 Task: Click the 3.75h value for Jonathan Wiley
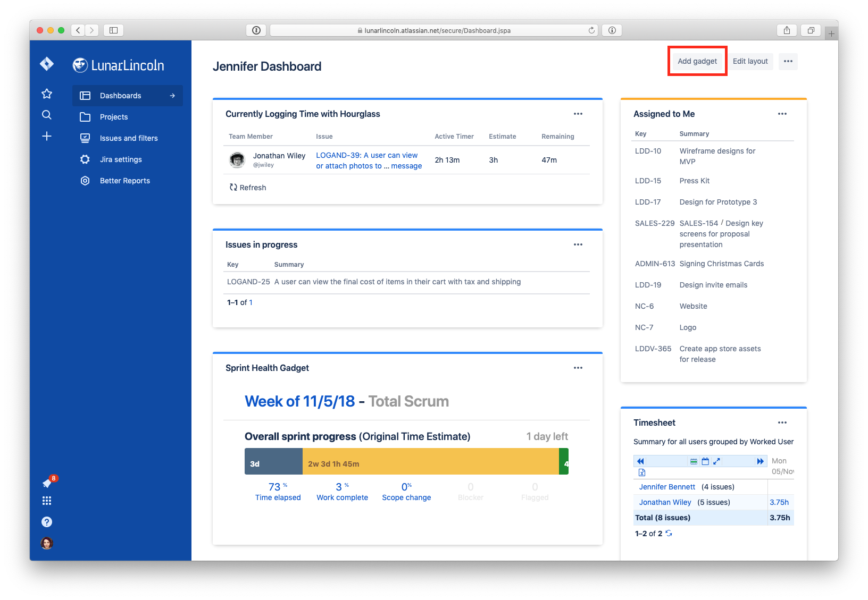click(779, 502)
